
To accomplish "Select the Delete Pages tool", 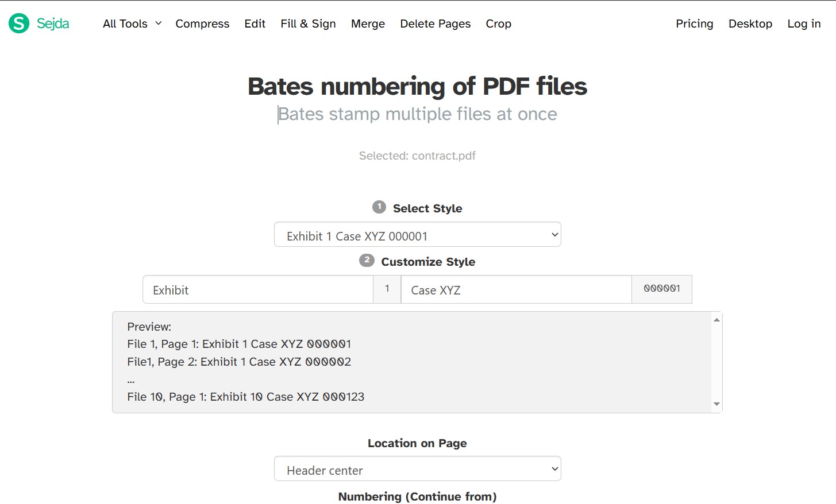I will (435, 24).
